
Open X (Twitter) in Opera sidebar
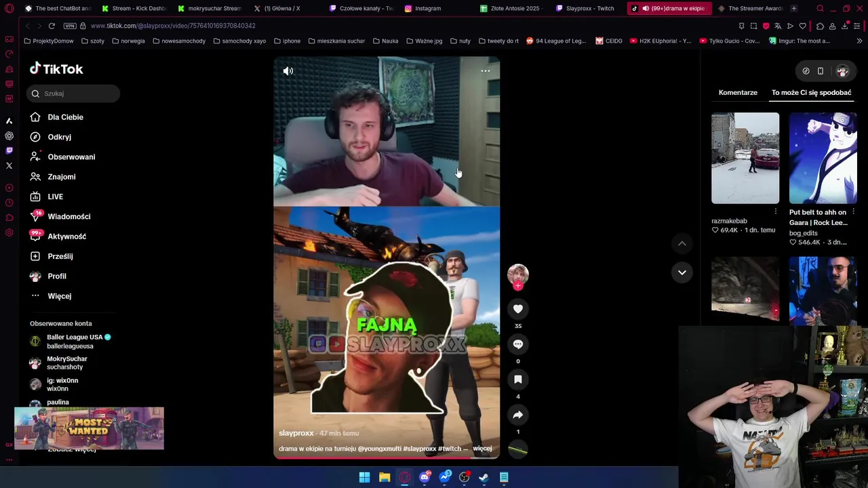coord(9,165)
